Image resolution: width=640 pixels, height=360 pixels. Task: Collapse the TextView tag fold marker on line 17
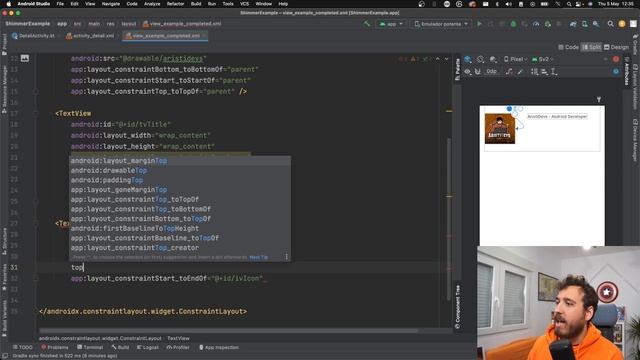[x=36, y=113]
